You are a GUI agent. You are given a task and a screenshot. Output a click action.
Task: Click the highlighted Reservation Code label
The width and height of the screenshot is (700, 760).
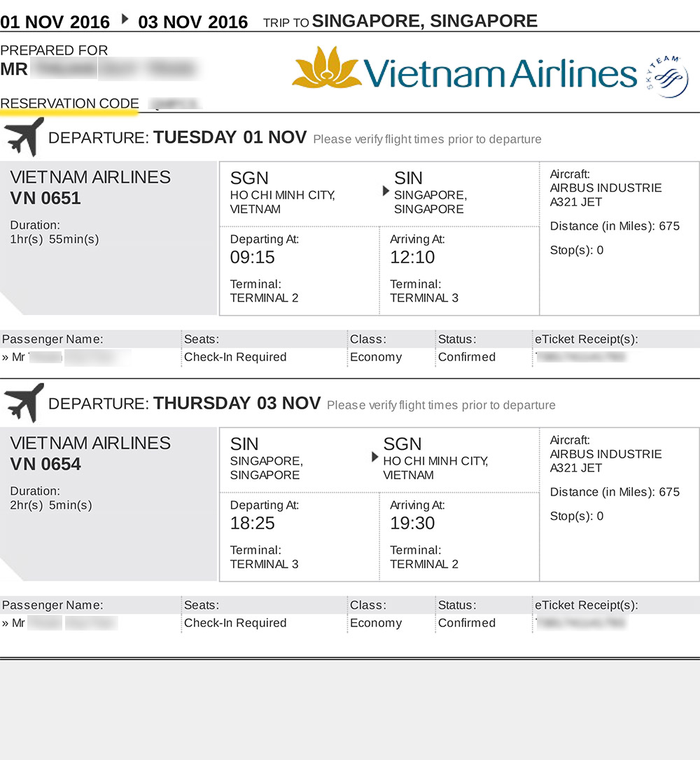click(69, 104)
